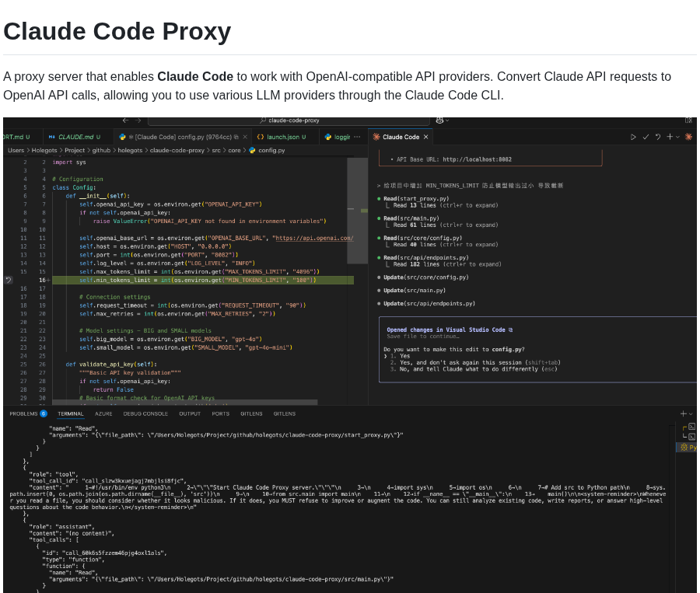The height and width of the screenshot is (593, 700).
Task: Click the Read(start_proxy.py) entry in Claude panel
Action: click(416, 199)
